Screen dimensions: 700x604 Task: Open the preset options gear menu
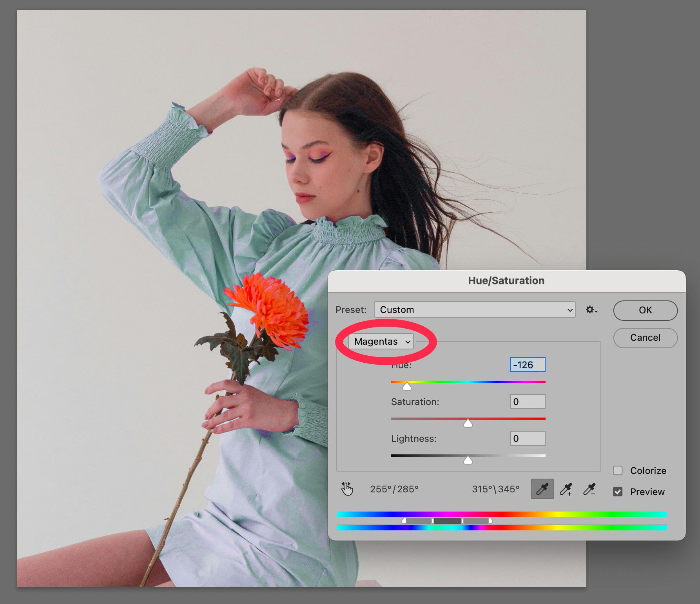coord(591,310)
